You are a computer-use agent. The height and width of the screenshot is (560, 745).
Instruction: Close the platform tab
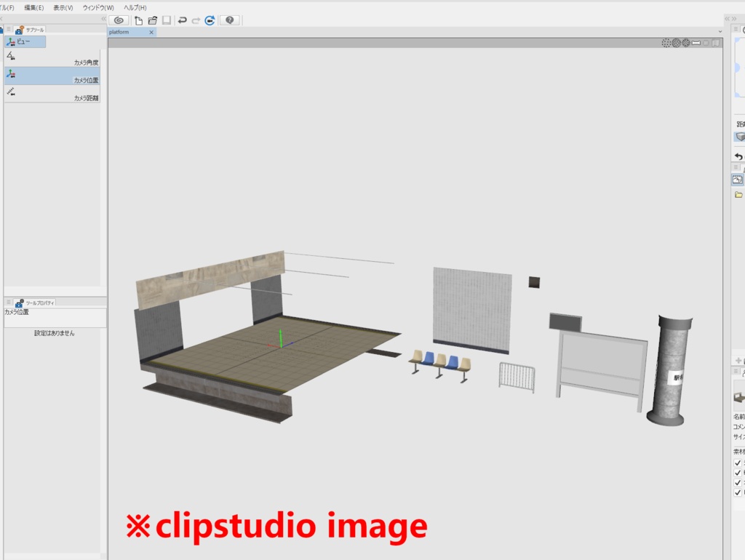click(x=151, y=32)
